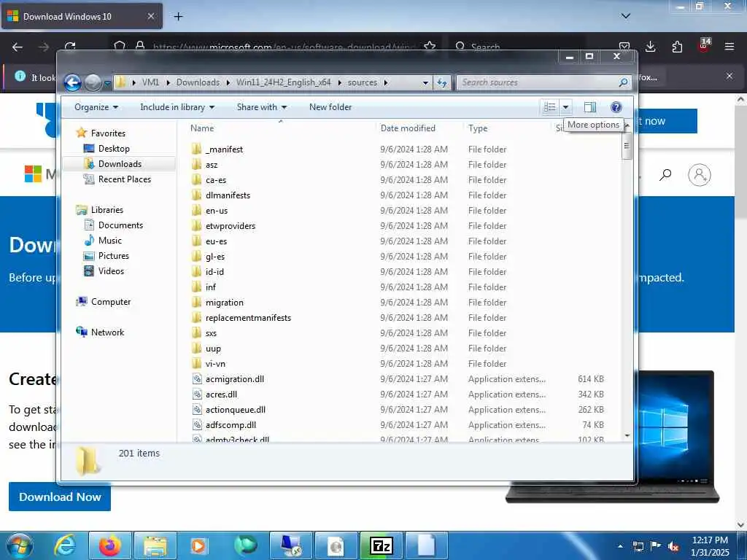The height and width of the screenshot is (560, 747).
Task: Change your view icon in Explorer toolbar
Action: pos(550,107)
